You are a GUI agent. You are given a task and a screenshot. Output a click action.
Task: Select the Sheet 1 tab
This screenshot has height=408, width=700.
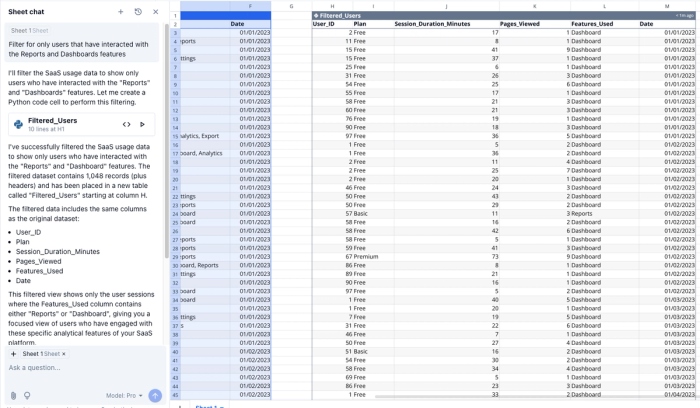(x=209, y=406)
